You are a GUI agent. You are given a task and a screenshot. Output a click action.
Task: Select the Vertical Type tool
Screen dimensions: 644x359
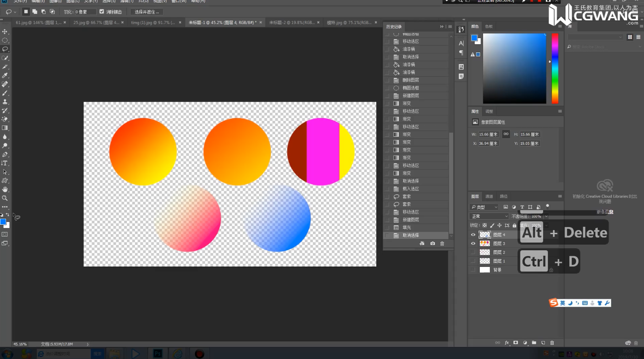[x=5, y=163]
